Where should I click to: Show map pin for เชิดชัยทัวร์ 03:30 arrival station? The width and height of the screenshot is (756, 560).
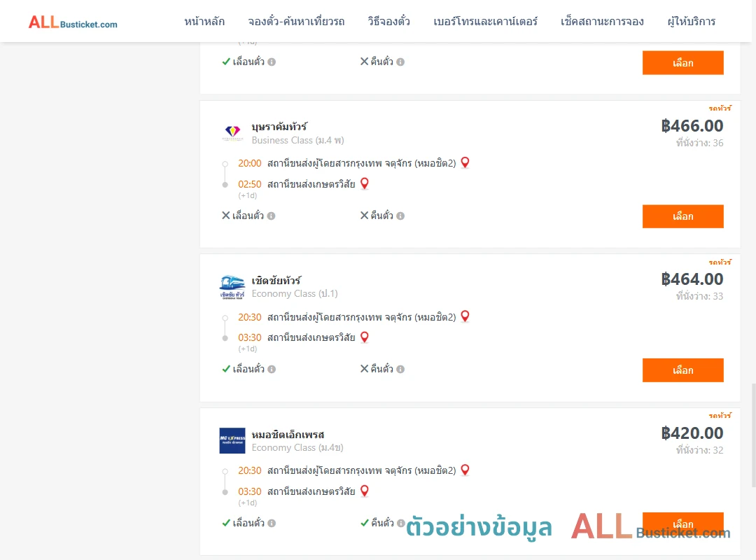(365, 337)
